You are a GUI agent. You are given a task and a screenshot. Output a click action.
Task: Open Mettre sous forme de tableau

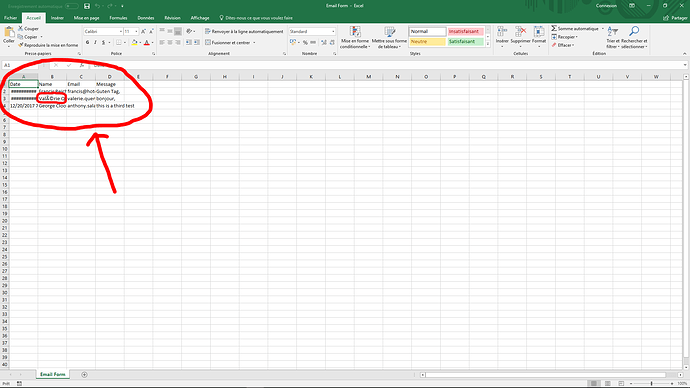[x=389, y=37]
